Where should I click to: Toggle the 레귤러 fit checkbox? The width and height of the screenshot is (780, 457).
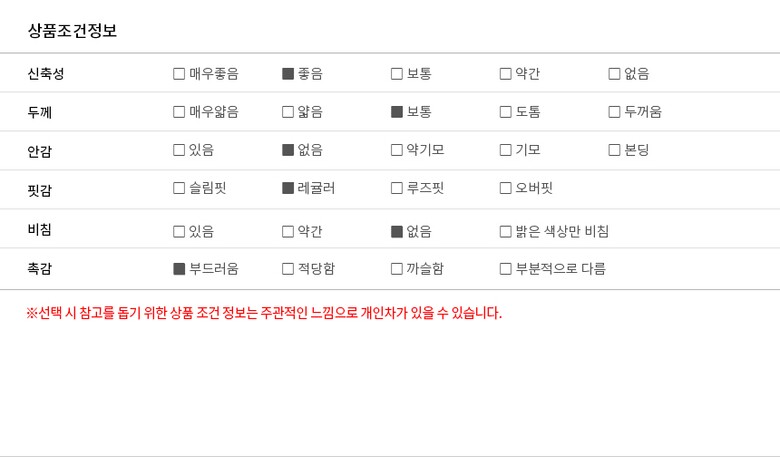tap(288, 188)
